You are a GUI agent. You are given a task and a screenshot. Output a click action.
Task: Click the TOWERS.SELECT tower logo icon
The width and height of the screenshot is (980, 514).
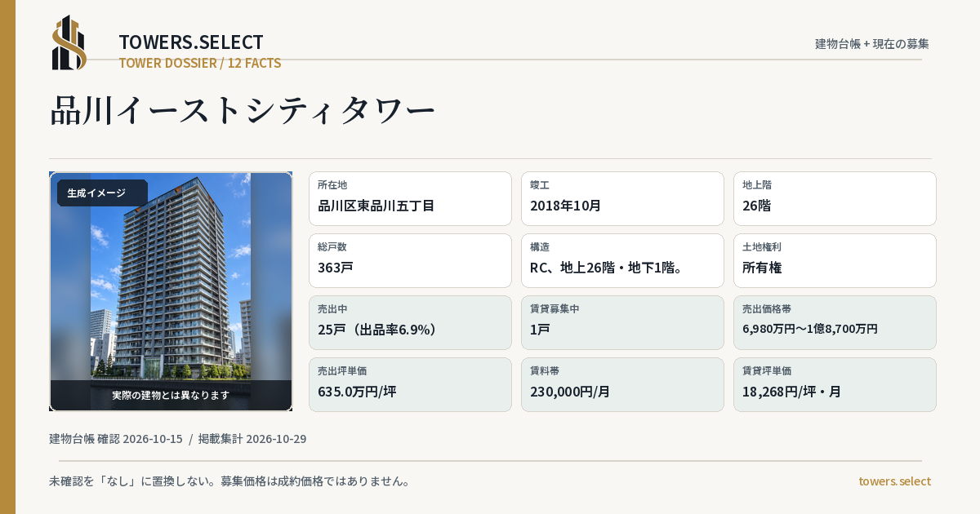pyautogui.click(x=69, y=42)
